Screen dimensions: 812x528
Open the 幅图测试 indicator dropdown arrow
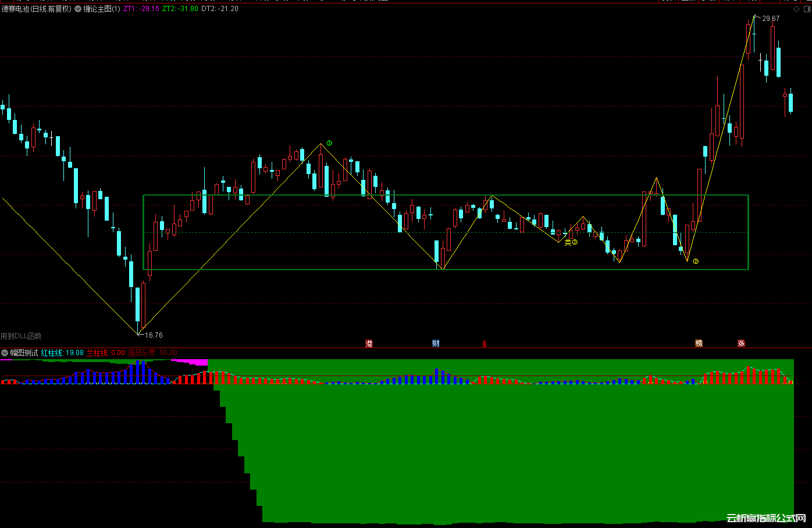point(5,353)
